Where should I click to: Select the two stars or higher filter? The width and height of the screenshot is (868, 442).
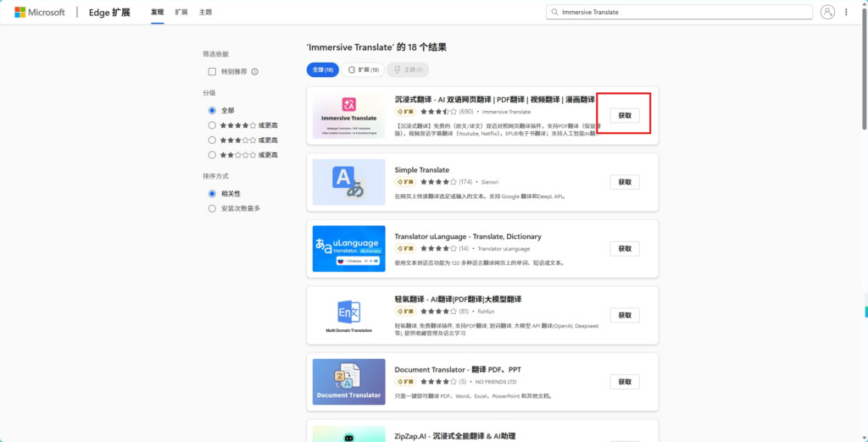212,155
